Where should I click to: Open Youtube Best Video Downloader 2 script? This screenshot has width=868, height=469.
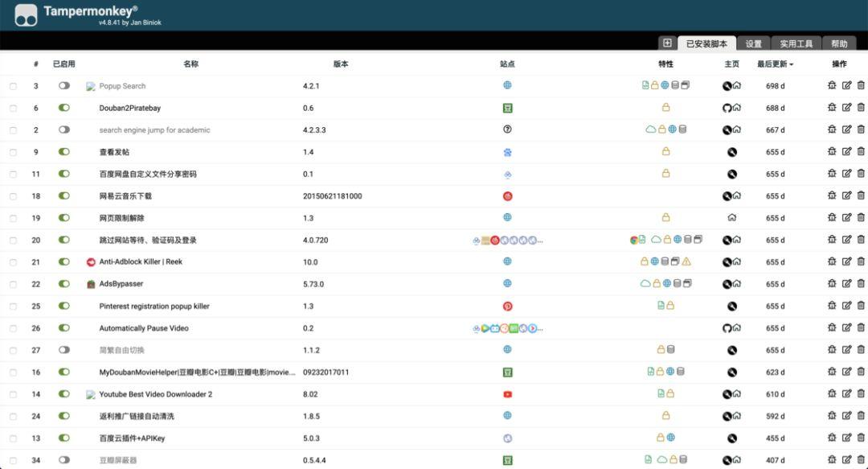[x=156, y=394]
